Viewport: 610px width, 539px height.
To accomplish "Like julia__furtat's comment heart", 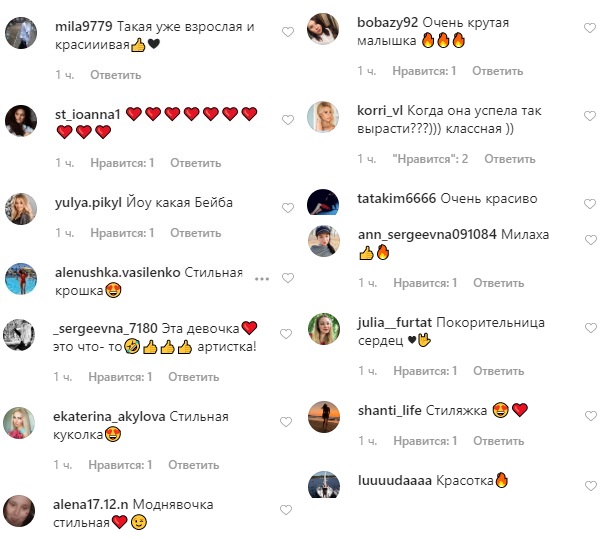I will pyautogui.click(x=591, y=328).
